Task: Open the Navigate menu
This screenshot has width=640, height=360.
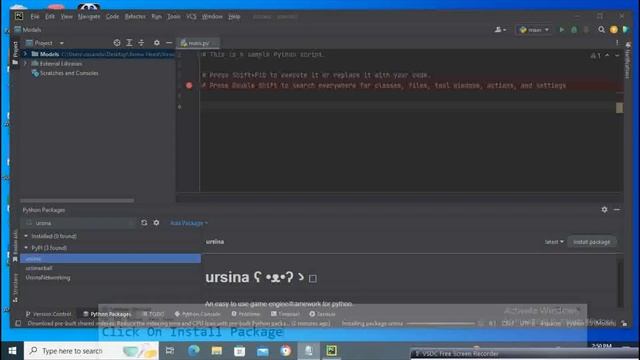Action: [89, 16]
